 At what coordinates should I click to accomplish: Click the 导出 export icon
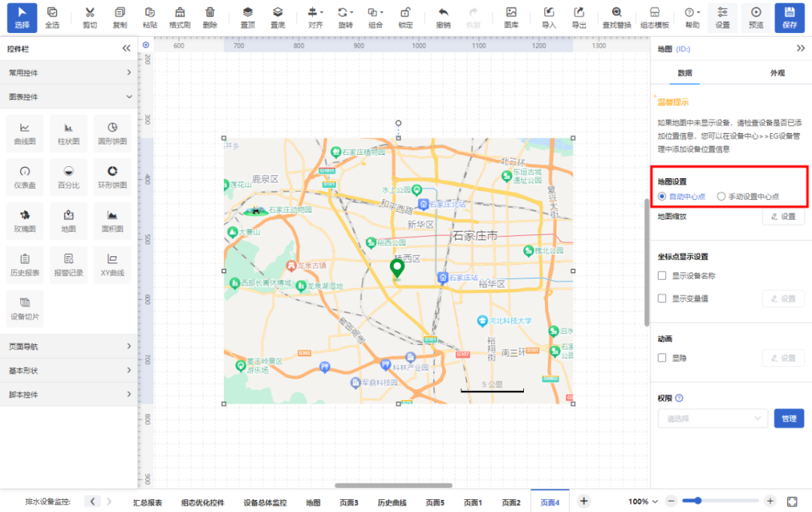[x=579, y=17]
